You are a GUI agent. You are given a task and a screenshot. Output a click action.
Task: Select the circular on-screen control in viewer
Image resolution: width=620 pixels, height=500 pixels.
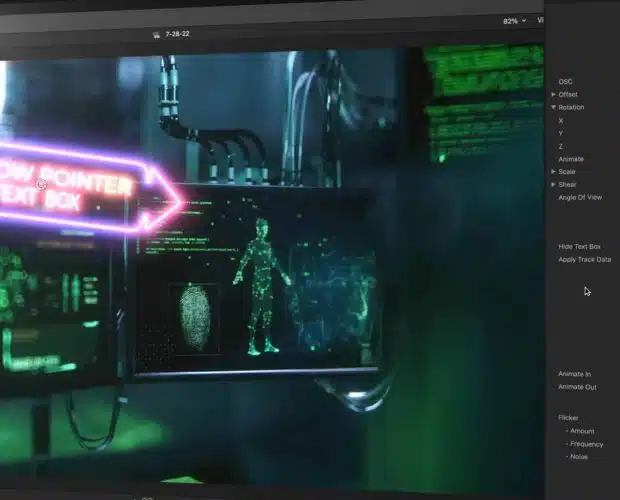point(42,184)
